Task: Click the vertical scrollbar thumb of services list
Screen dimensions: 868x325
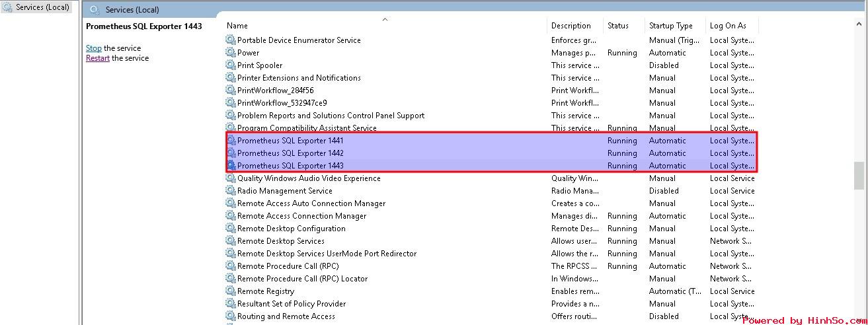Action: (x=859, y=176)
